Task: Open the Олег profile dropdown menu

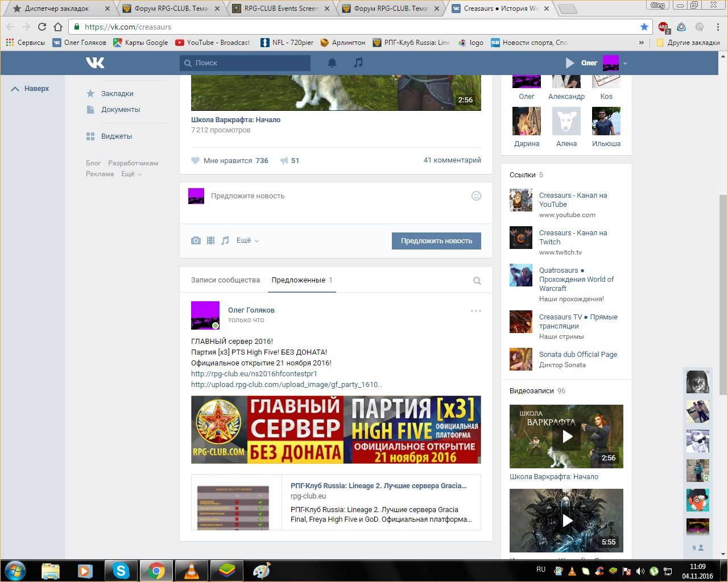Action: (624, 63)
